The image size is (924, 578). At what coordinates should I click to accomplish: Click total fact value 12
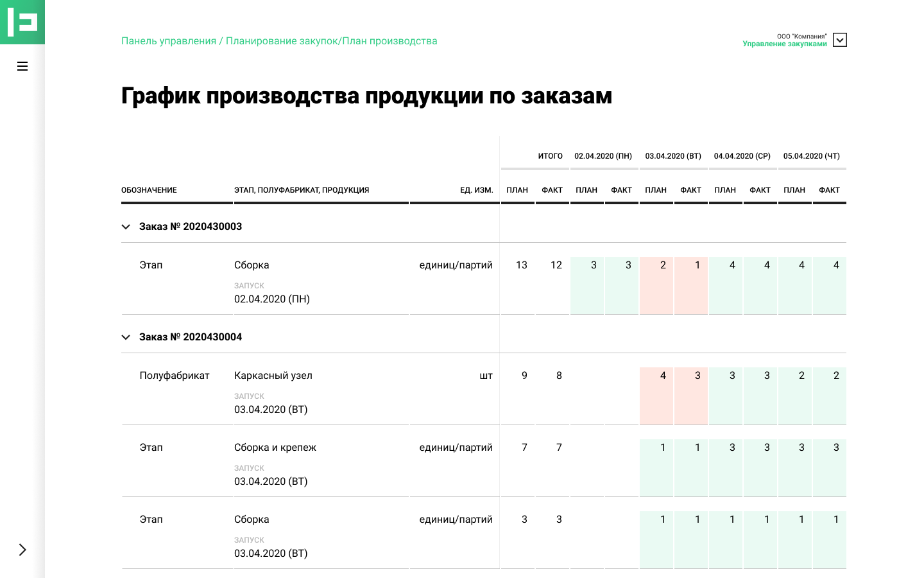(x=556, y=265)
